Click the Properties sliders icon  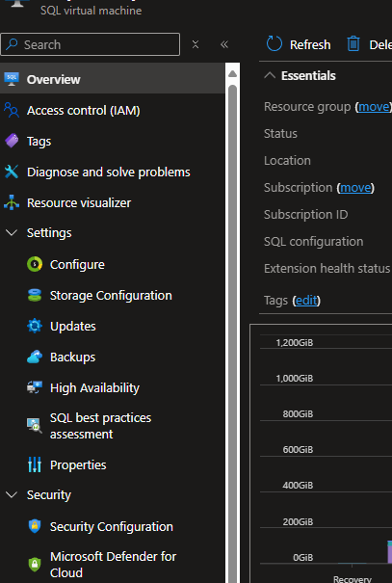pos(35,464)
